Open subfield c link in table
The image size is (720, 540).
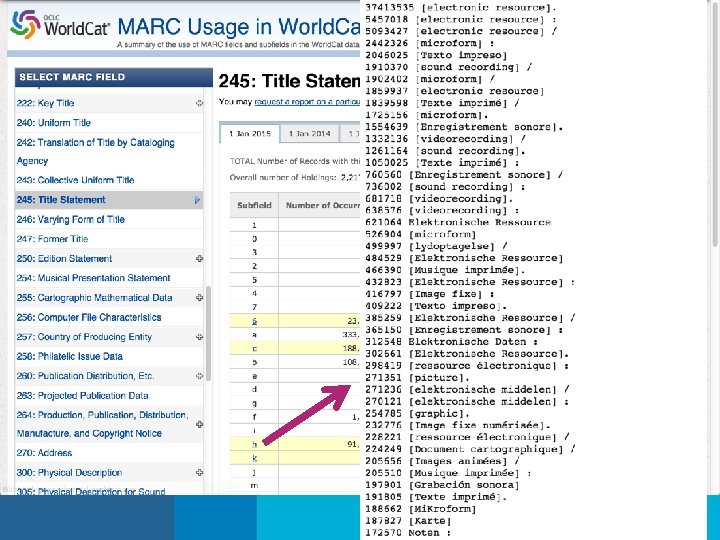pyautogui.click(x=254, y=349)
